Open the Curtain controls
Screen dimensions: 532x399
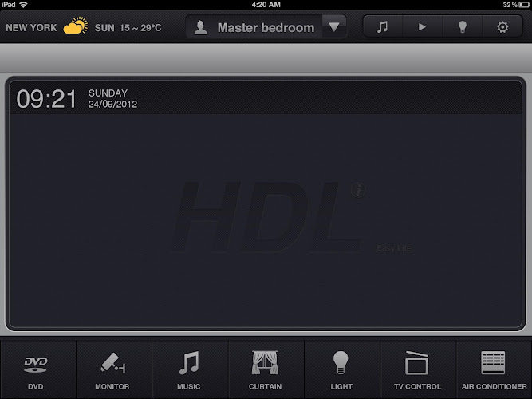266,370
